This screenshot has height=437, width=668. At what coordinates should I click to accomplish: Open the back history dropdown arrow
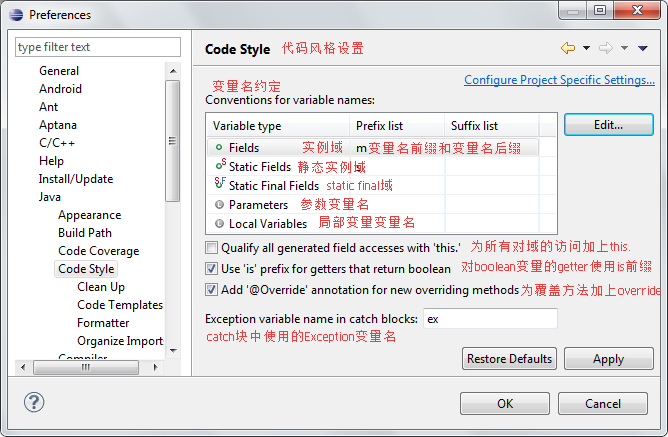[585, 48]
